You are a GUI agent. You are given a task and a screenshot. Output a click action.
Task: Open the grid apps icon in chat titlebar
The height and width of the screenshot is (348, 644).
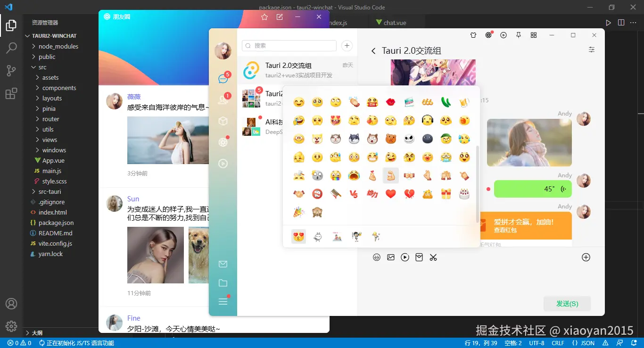pos(534,35)
